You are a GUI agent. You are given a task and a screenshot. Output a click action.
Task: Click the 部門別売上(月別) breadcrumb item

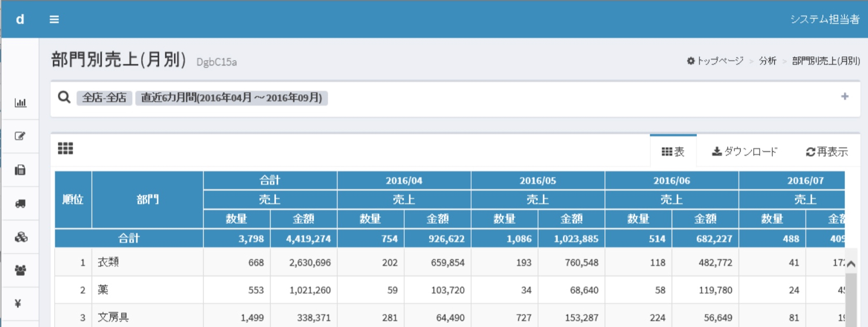tap(826, 61)
